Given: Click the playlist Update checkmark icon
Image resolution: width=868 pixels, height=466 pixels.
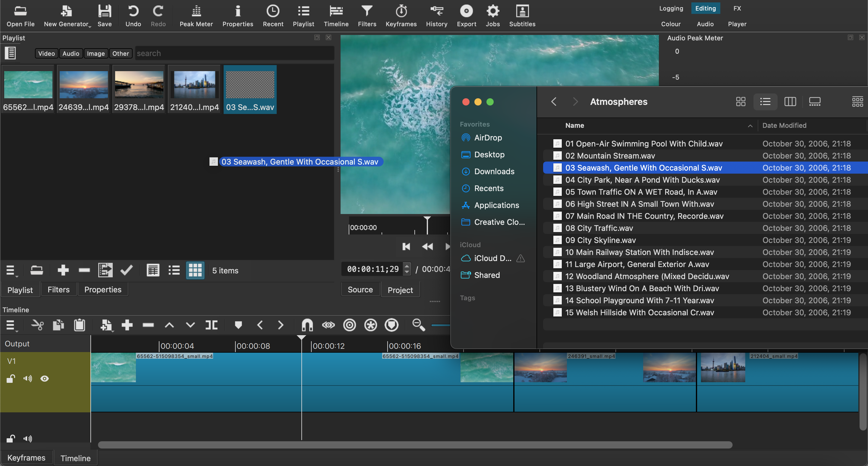Looking at the screenshot, I should [126, 270].
